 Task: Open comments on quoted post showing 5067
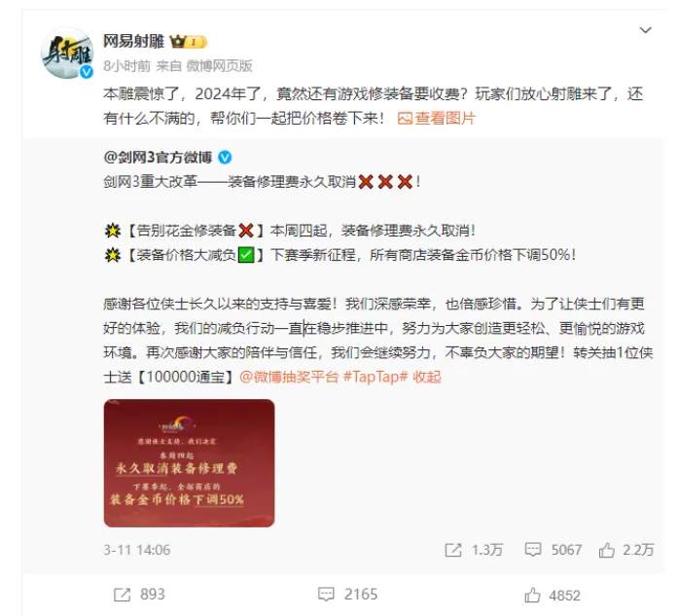tap(553, 550)
